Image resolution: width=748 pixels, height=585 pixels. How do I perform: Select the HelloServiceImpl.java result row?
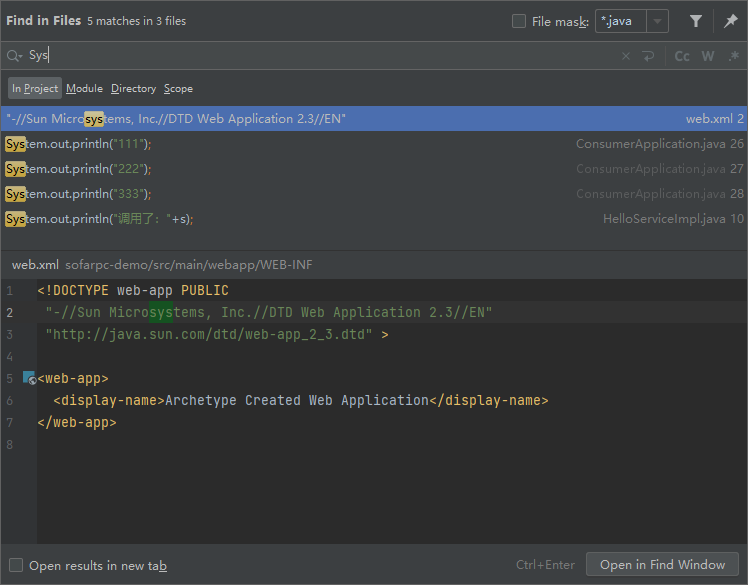coord(374,219)
